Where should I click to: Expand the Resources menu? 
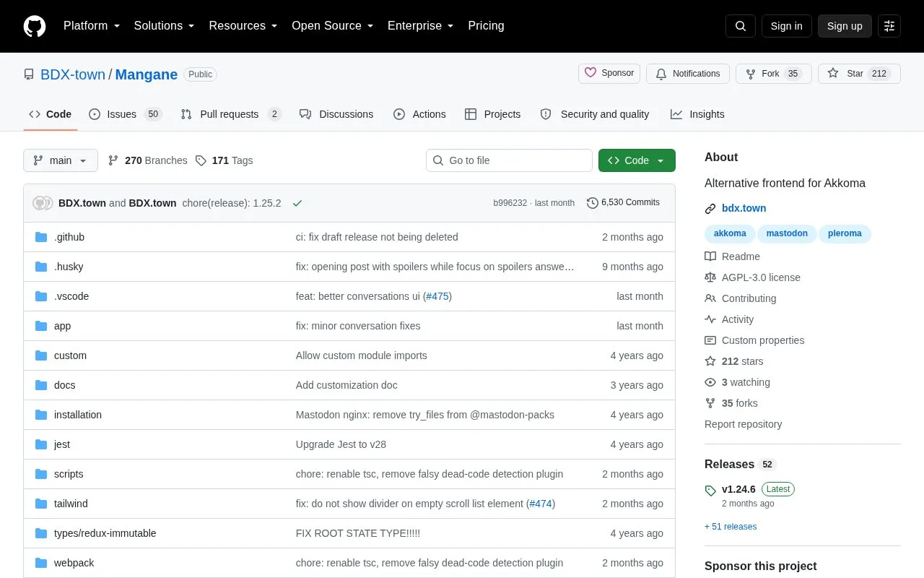click(x=243, y=26)
